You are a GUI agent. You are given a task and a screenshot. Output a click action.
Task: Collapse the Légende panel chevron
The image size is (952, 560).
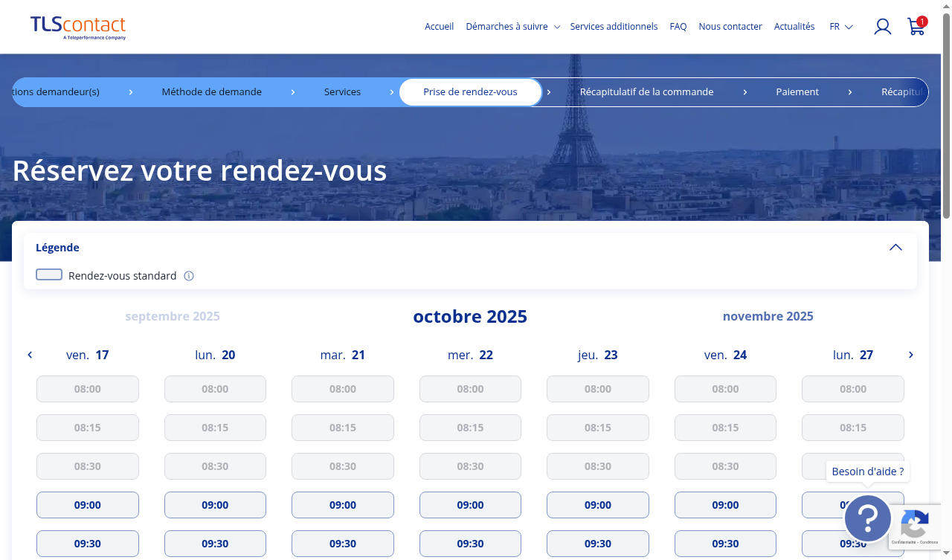coord(895,248)
